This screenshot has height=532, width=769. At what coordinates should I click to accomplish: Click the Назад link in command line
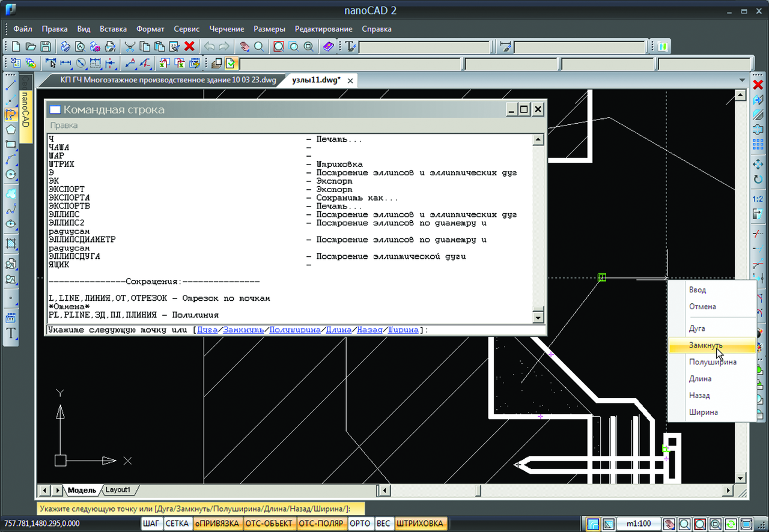coord(369,330)
